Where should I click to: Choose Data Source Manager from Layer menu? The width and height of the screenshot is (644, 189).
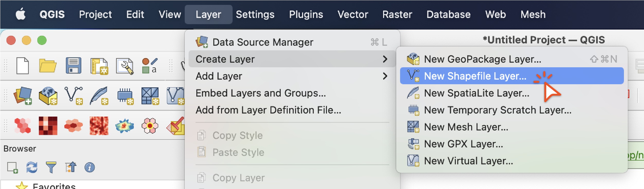[292, 42]
